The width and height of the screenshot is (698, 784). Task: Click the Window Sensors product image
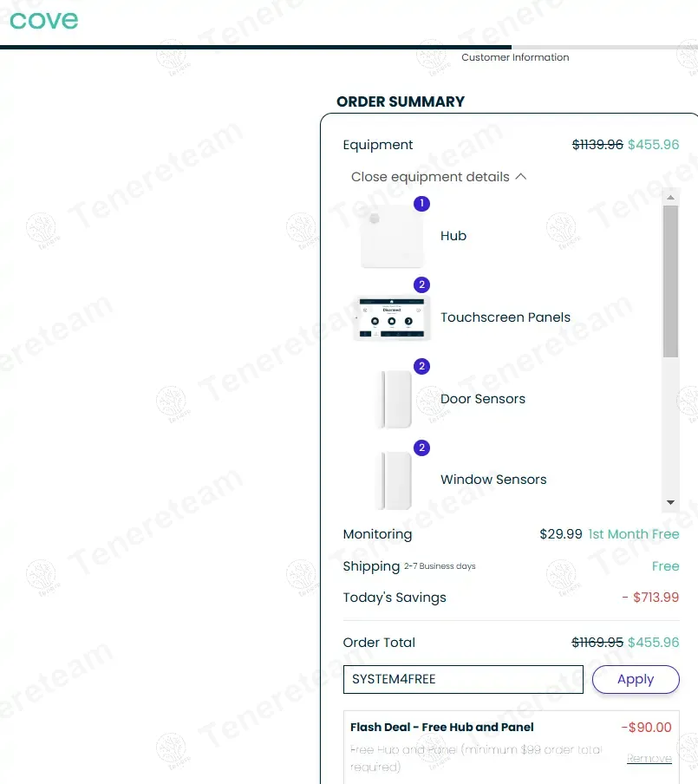[393, 480]
